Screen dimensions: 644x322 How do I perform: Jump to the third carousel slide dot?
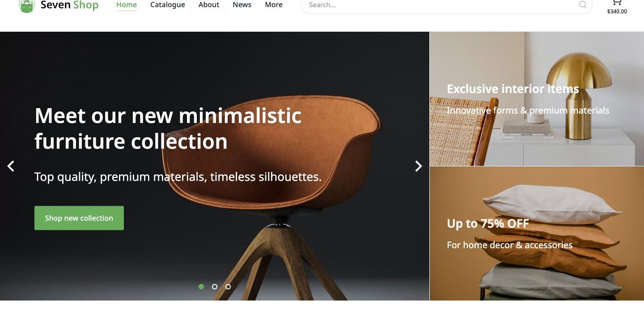228,287
